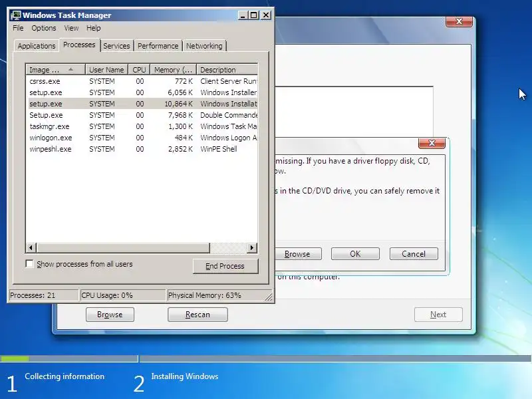Viewport: 532px width, 399px height.
Task: Minimize the Windows Task Manager window
Action: 243,15
